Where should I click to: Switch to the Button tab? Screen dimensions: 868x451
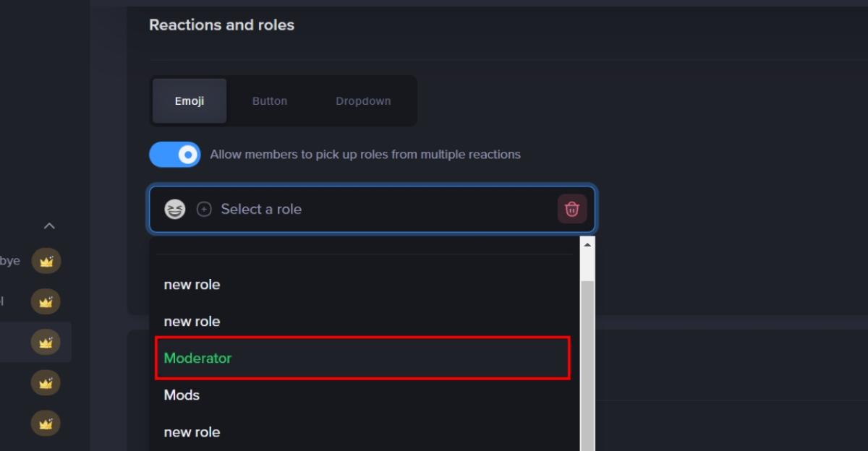point(269,100)
